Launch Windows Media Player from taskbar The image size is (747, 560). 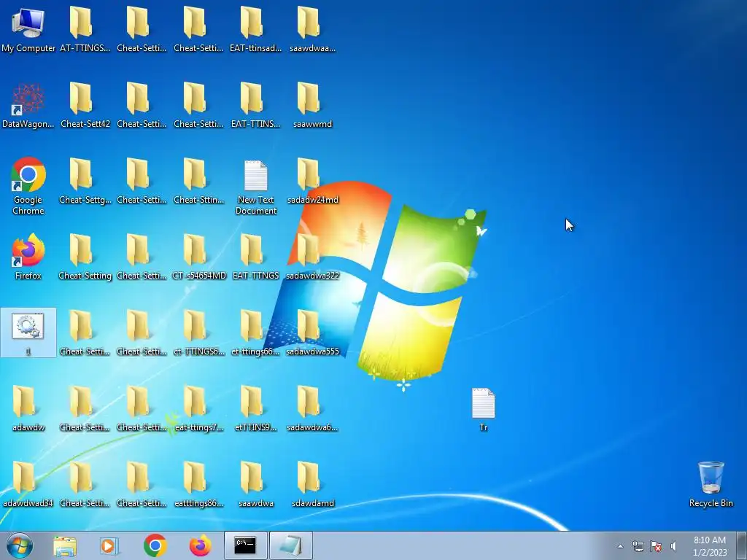pyautogui.click(x=109, y=545)
